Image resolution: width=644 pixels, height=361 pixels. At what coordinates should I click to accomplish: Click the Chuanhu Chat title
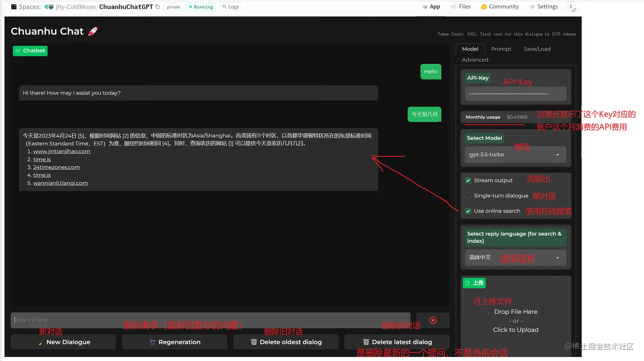point(47,31)
